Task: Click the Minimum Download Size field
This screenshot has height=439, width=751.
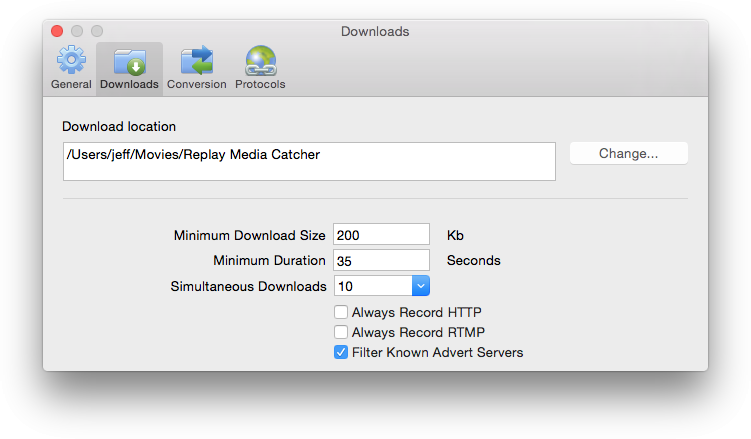Action: (381, 235)
